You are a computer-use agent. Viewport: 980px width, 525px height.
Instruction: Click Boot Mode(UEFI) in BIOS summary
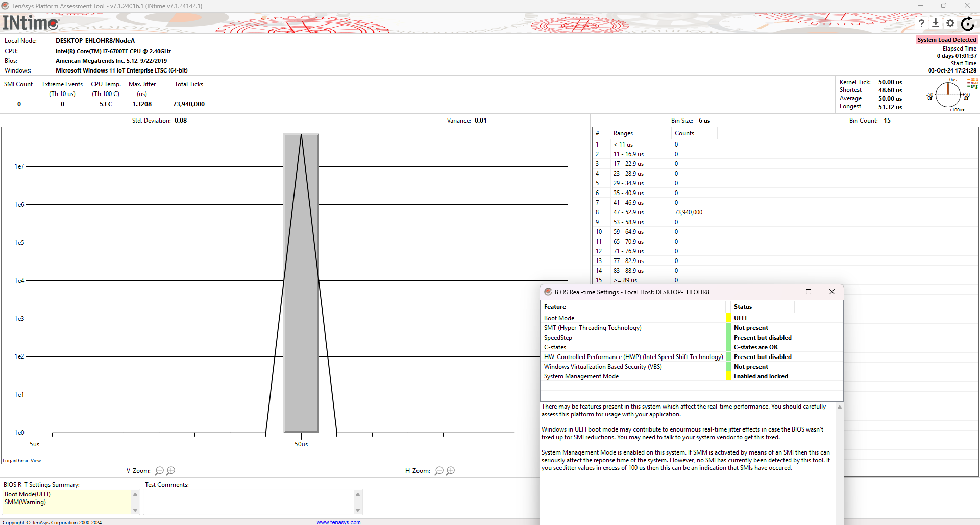tap(28, 494)
